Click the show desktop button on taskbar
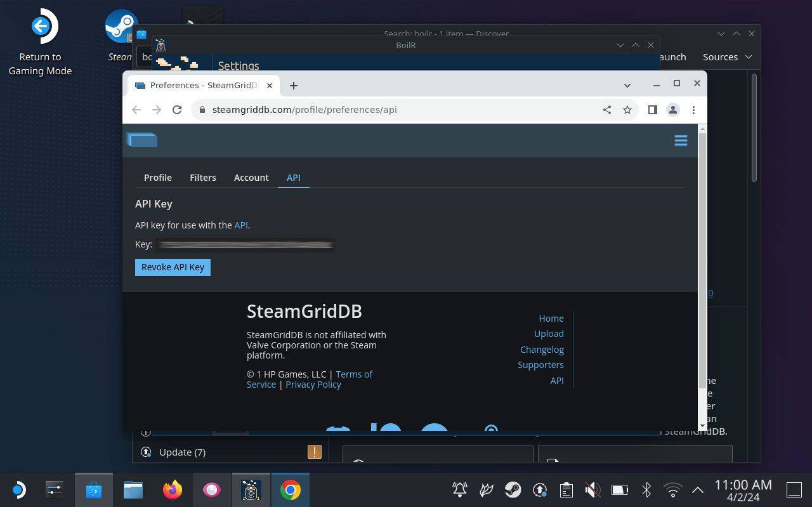Image resolution: width=812 pixels, height=507 pixels. (795, 490)
